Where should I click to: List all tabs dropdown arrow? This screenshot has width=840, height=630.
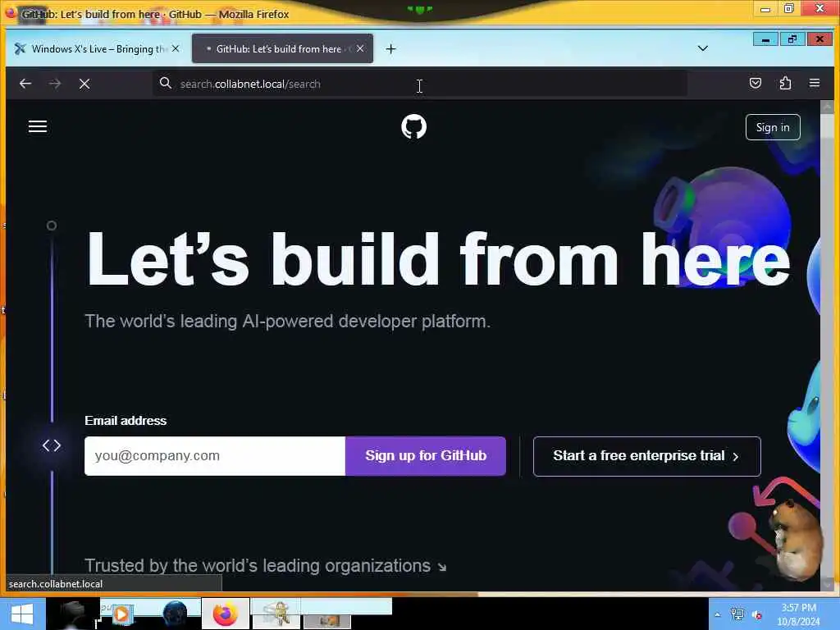(703, 48)
